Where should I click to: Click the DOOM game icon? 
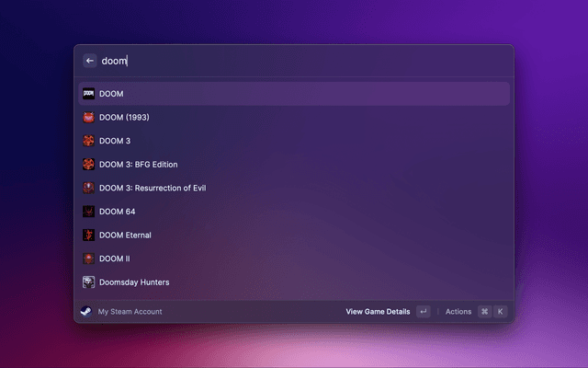pos(88,94)
